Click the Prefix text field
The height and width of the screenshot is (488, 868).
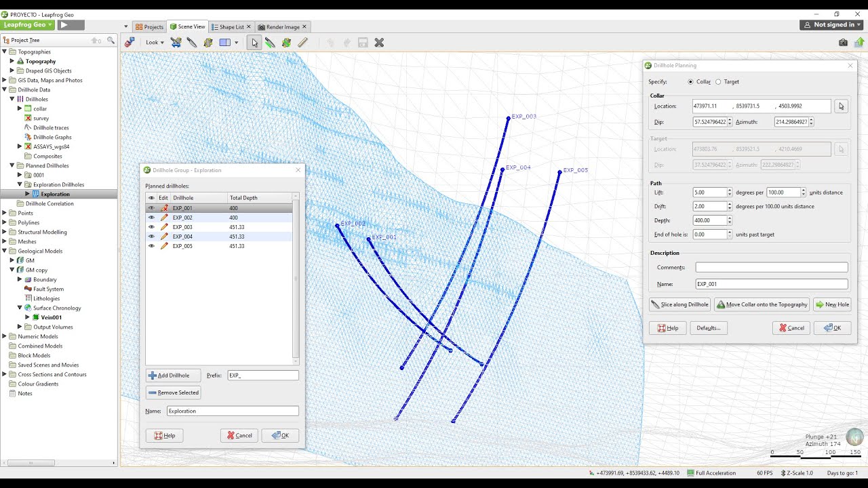(x=263, y=375)
